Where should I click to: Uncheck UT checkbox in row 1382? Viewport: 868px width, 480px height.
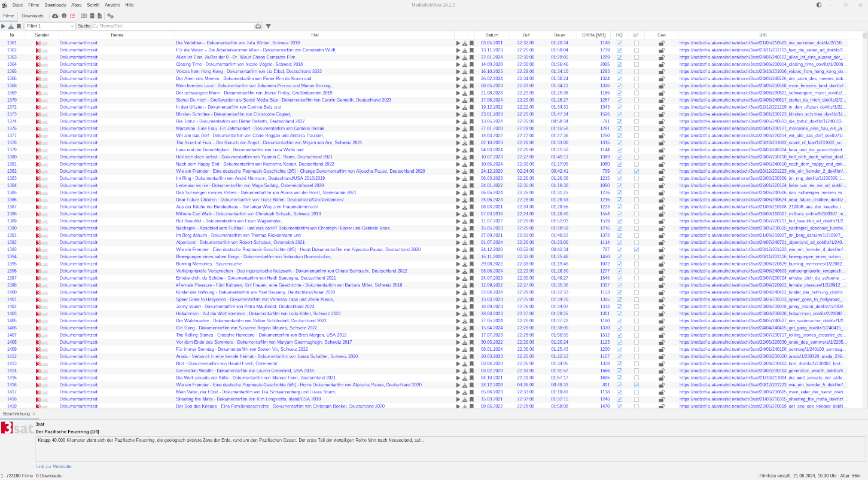(x=636, y=171)
